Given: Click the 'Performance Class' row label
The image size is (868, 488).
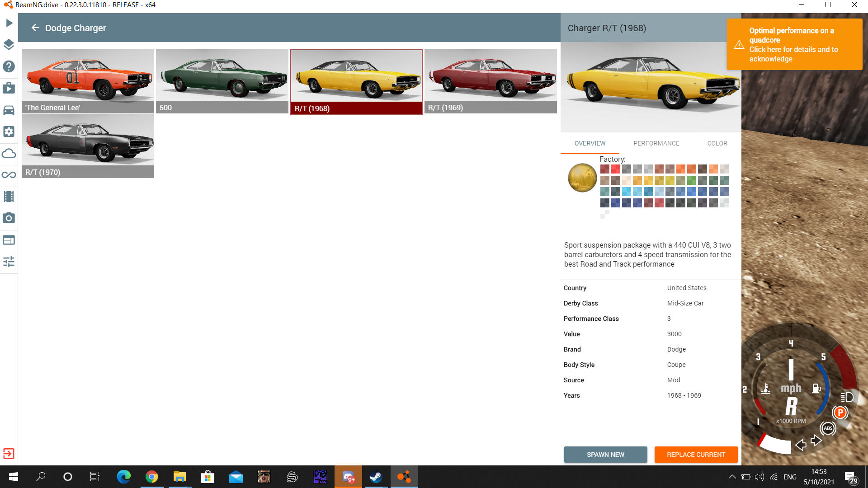Looking at the screenshot, I should coord(591,319).
